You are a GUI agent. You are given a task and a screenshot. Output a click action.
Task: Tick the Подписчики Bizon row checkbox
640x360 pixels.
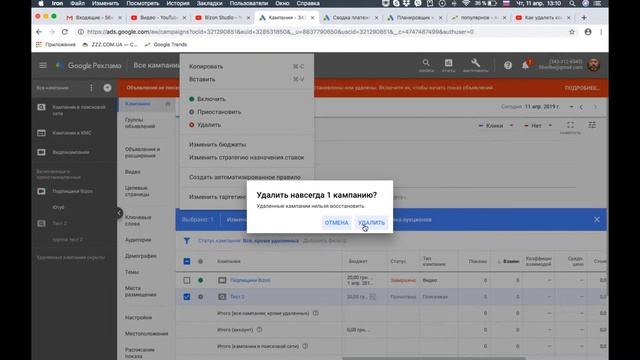coord(187,280)
